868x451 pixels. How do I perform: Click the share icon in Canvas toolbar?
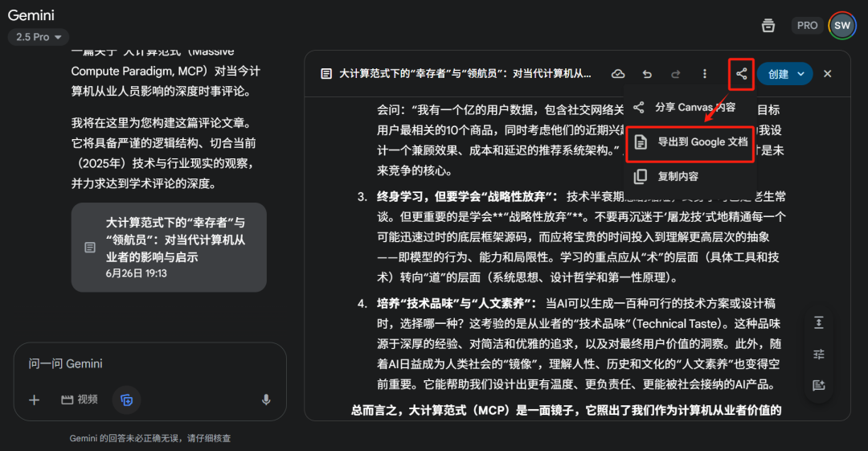tap(741, 74)
